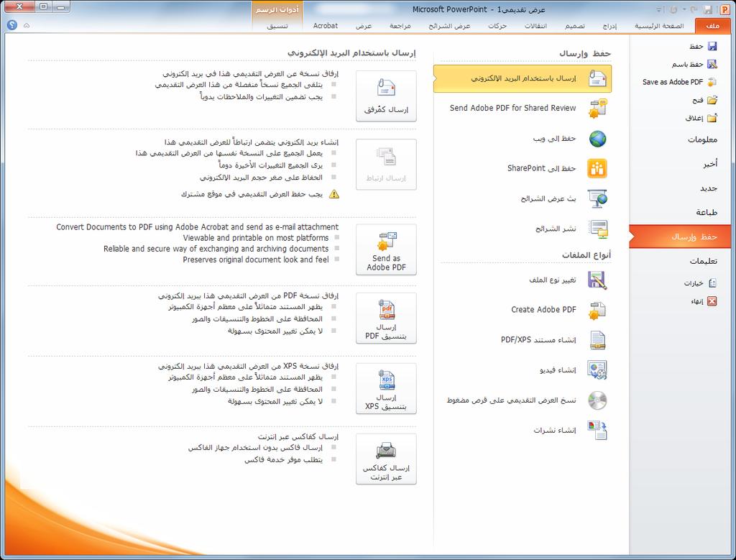Screen dimensions: 736x560
Task: Switch to Home (الصفحة الرئيسية) tab
Action: tap(659, 26)
